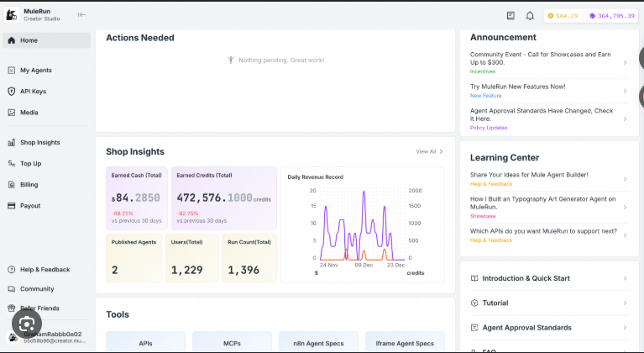Click the Daily Revenue Record chart

point(363,224)
